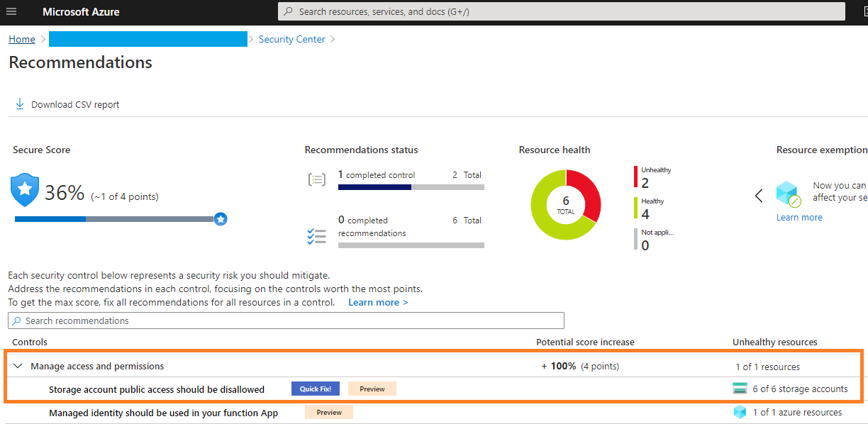Image resolution: width=868 pixels, height=424 pixels.
Task: Open the Azure portal hamburger menu
Action: pos(11,12)
